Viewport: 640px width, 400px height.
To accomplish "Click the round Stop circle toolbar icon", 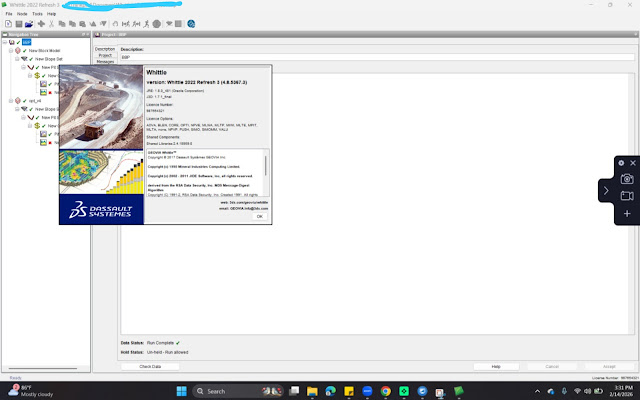I will (157, 24).
